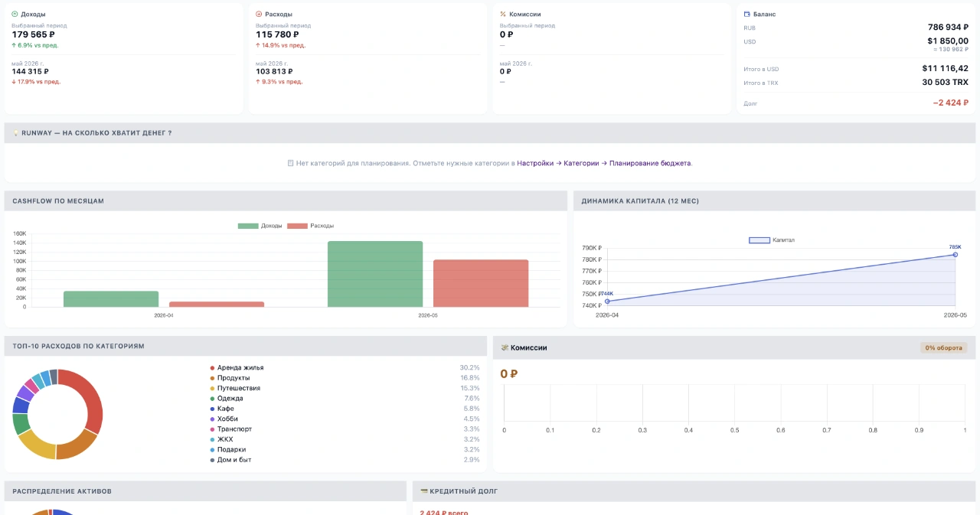Viewport: 980px width, 515px height.
Task: Click the '17.9% vs пред.' income change
Action: click(36, 82)
